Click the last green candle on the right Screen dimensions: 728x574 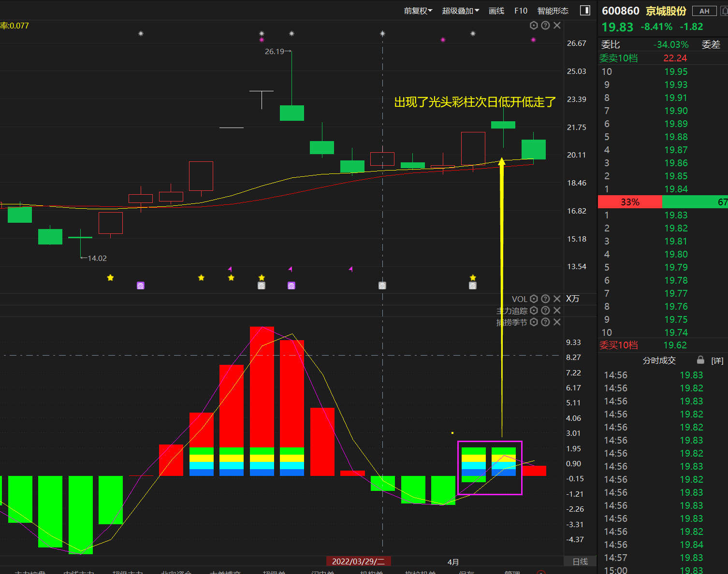point(534,149)
